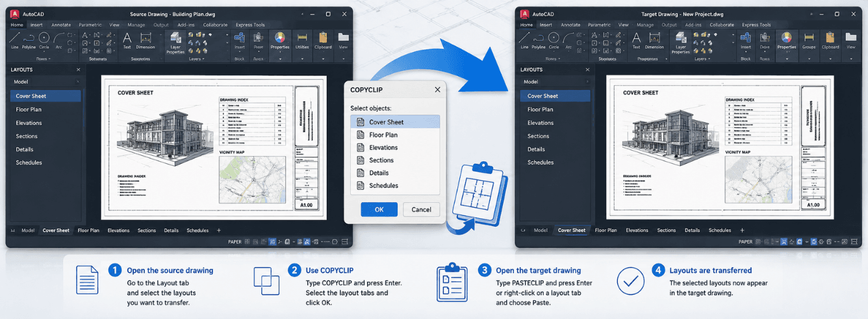868x319 pixels.
Task: Open Utilities panel in Source Drawing ribbon
Action: click(302, 40)
